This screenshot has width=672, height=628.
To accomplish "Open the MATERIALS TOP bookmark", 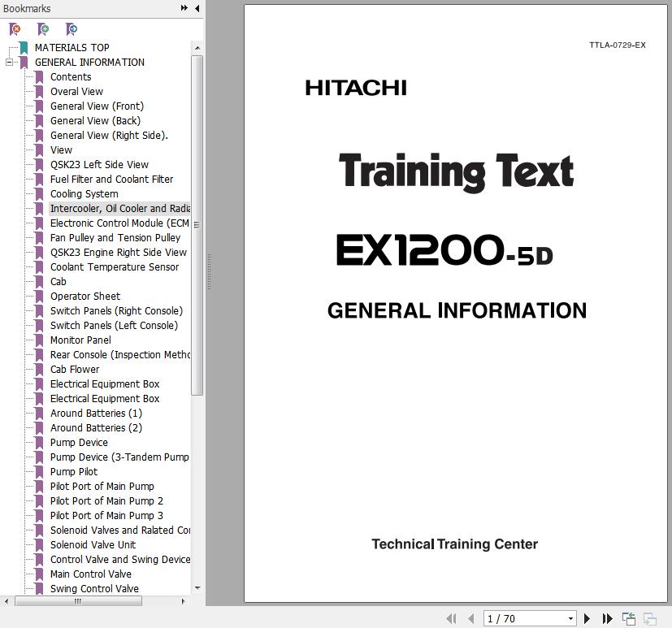I will (x=72, y=48).
